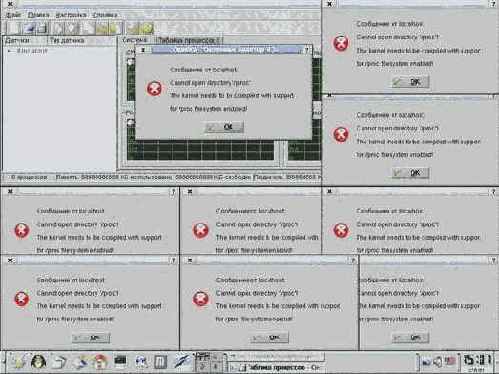Launch the terminal icon on the panel

pos(120,361)
